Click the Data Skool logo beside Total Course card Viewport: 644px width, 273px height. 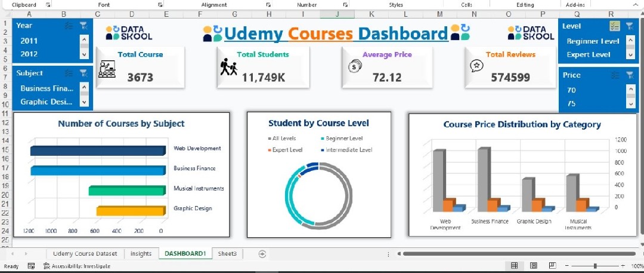[129, 33]
